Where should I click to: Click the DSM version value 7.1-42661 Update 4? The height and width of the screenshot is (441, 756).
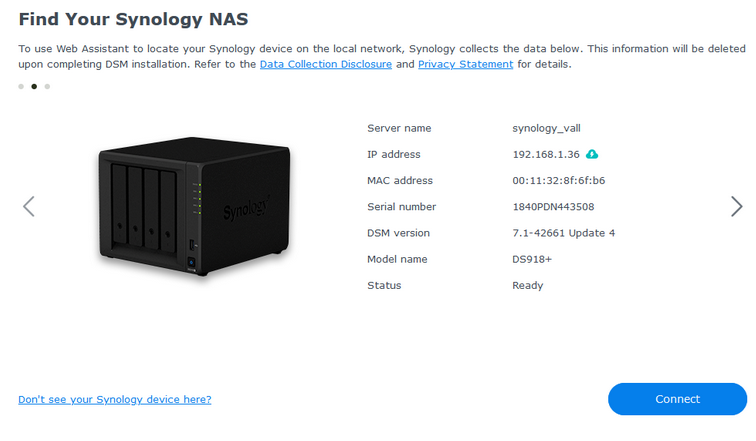[x=563, y=233]
